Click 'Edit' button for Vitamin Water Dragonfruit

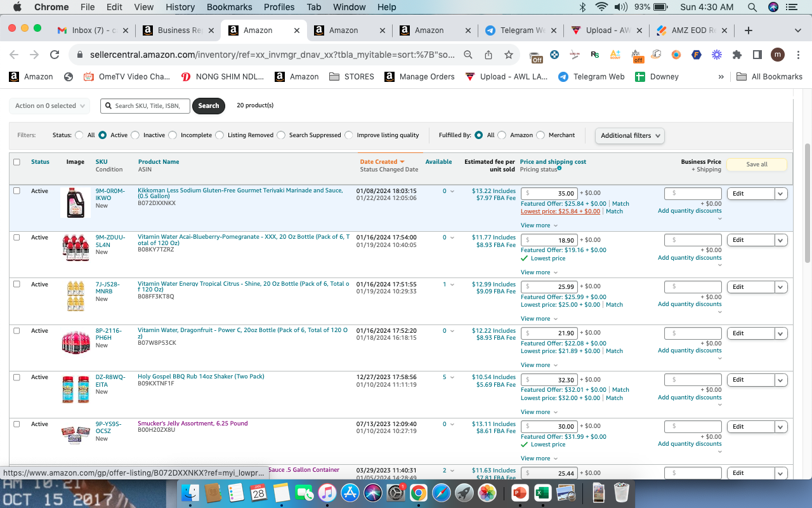pyautogui.click(x=750, y=333)
